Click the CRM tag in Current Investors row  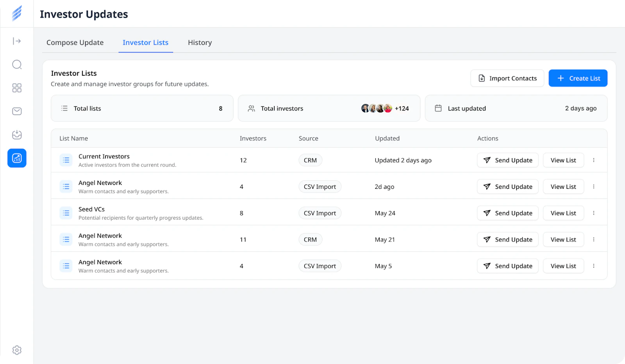[311, 160]
